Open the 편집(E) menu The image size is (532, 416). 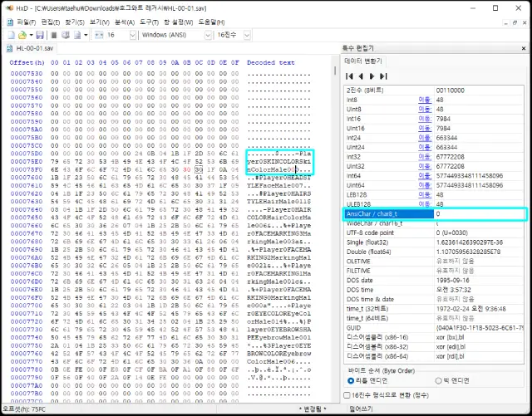pyautogui.click(x=51, y=22)
